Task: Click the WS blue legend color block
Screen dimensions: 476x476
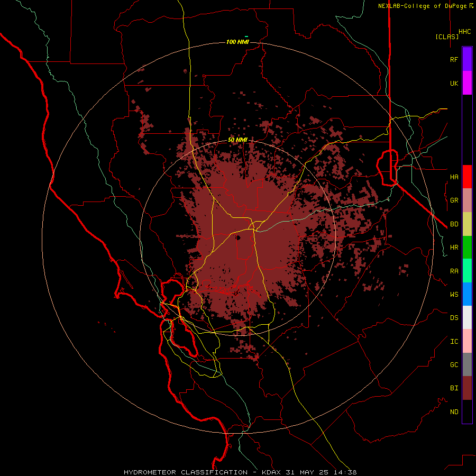Action: (x=467, y=294)
